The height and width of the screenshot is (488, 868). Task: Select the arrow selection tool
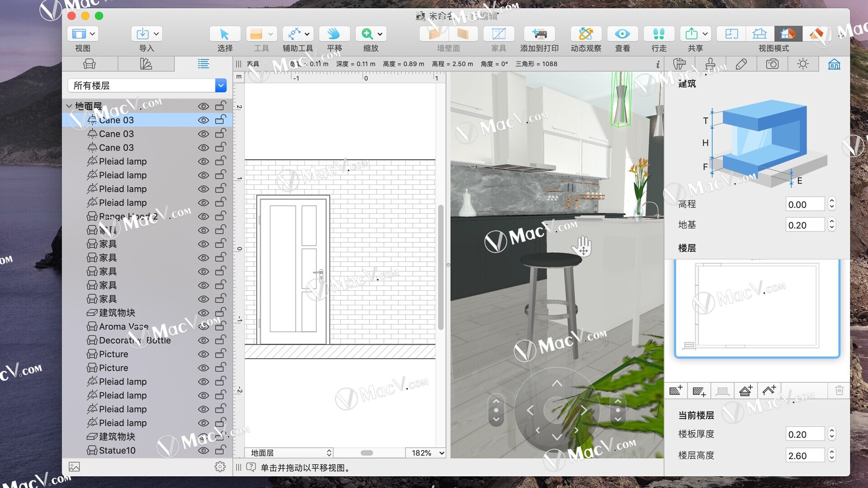(224, 34)
